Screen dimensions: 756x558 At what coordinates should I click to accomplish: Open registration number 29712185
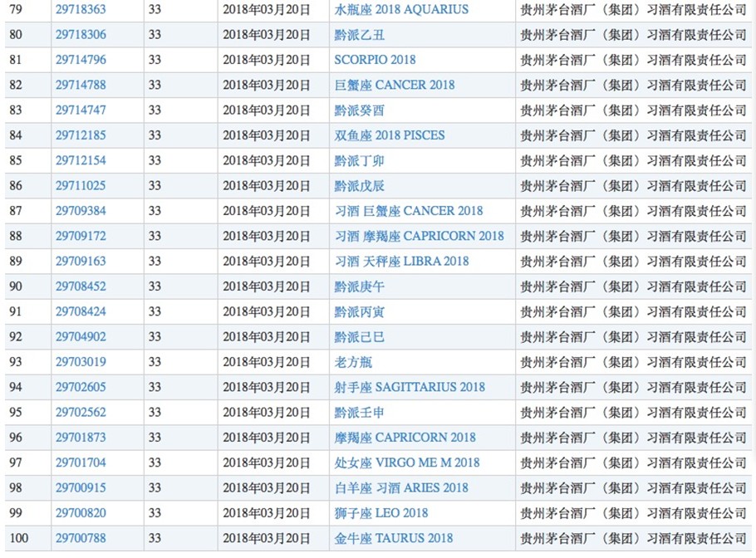(81, 135)
